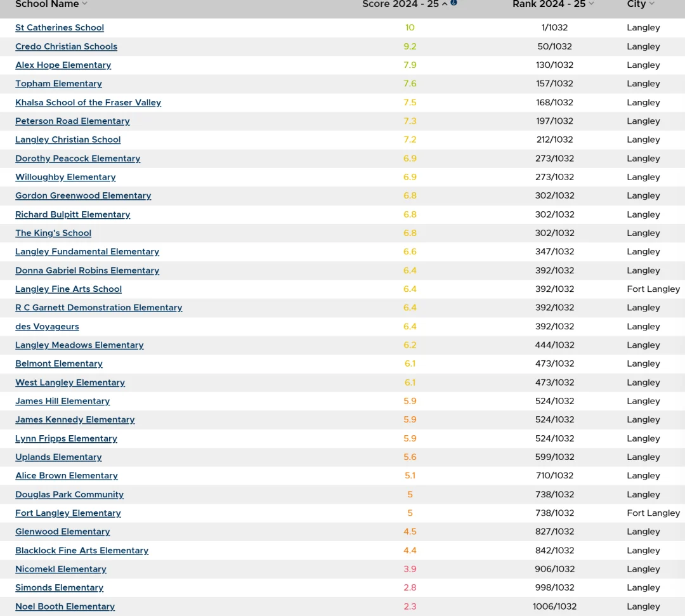Open Donna Gabriel Robins Elementary link
Image resolution: width=685 pixels, height=616 pixels.
tap(88, 270)
